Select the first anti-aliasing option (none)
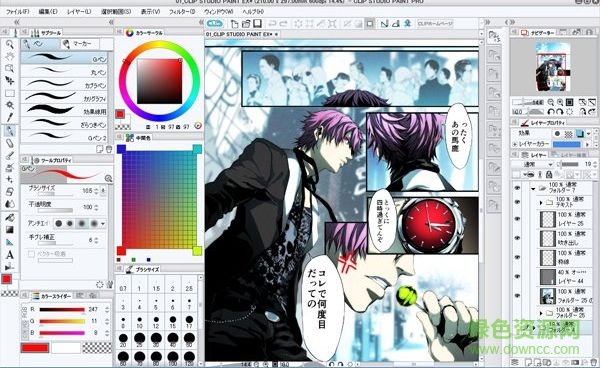Screen dimensions: 603x368 [58, 223]
